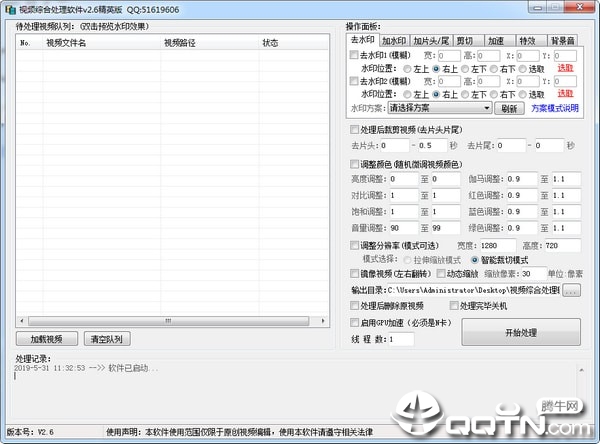Enable 去水印2(模糊) checkbox
Image resolution: width=600 pixels, height=444 pixels.
[354, 81]
